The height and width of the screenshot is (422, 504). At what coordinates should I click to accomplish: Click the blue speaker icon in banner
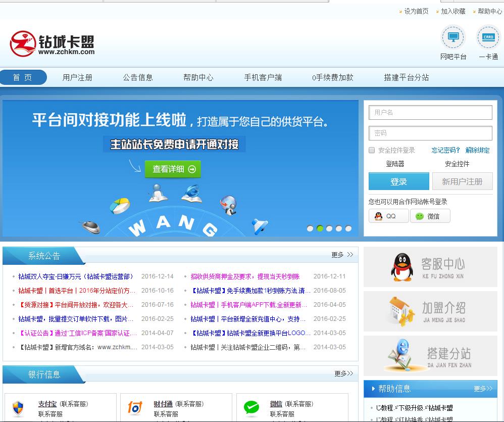pyautogui.click(x=260, y=226)
